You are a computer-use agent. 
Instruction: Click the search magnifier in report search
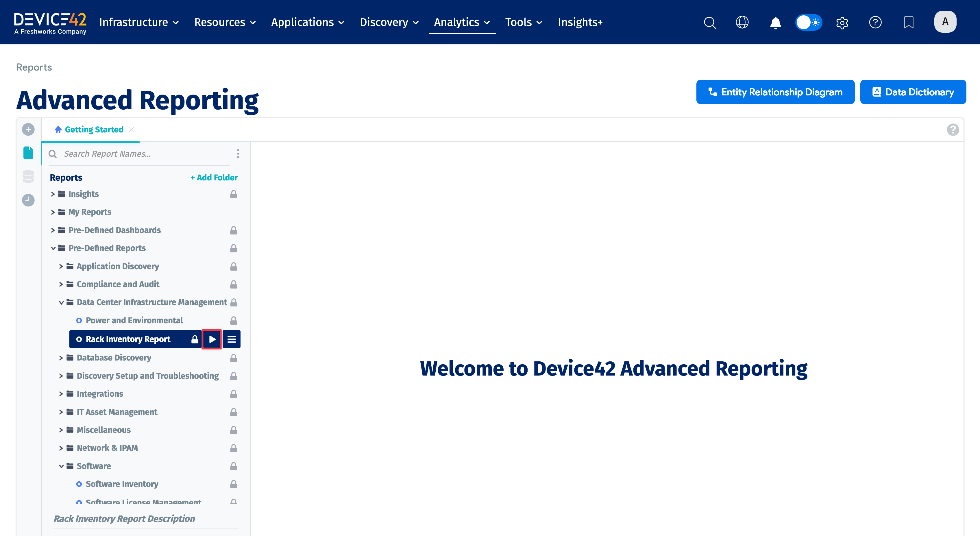point(53,154)
